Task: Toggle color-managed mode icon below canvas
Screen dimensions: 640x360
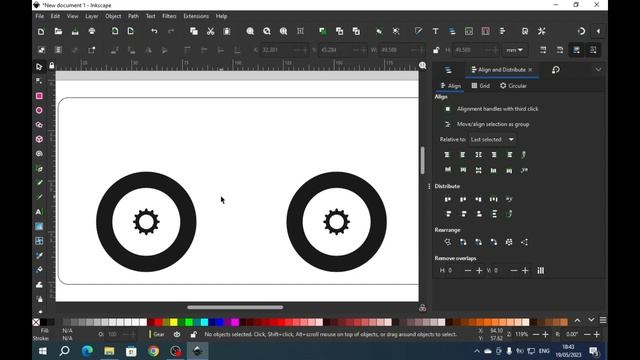Action: coord(422,308)
